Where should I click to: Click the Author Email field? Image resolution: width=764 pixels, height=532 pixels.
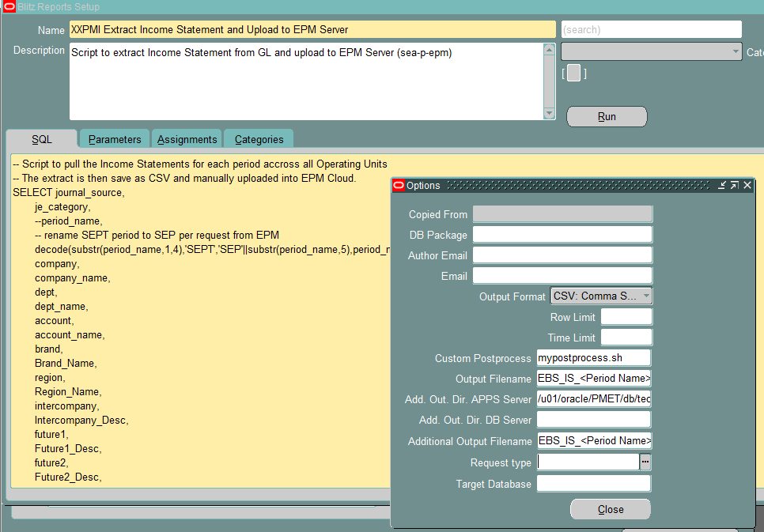(562, 255)
